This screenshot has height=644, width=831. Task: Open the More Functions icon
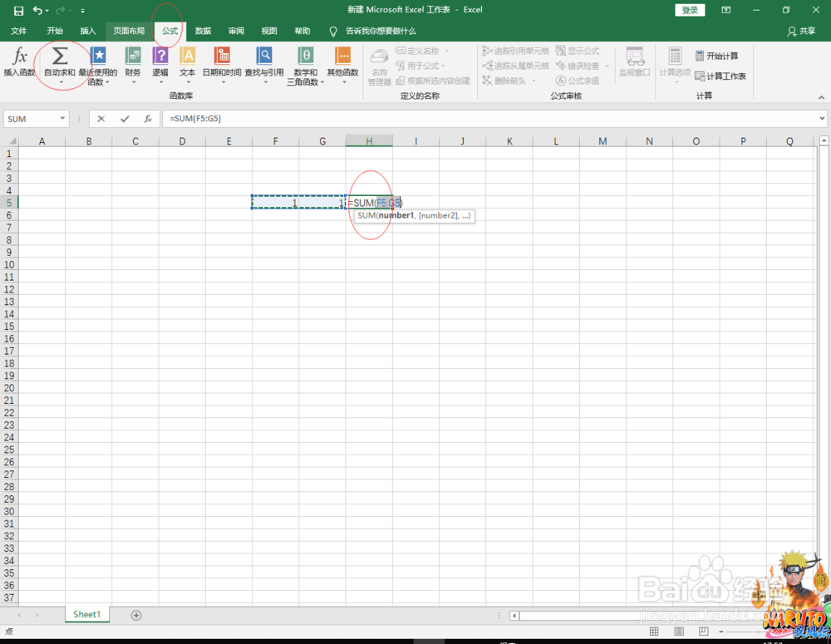tap(343, 56)
